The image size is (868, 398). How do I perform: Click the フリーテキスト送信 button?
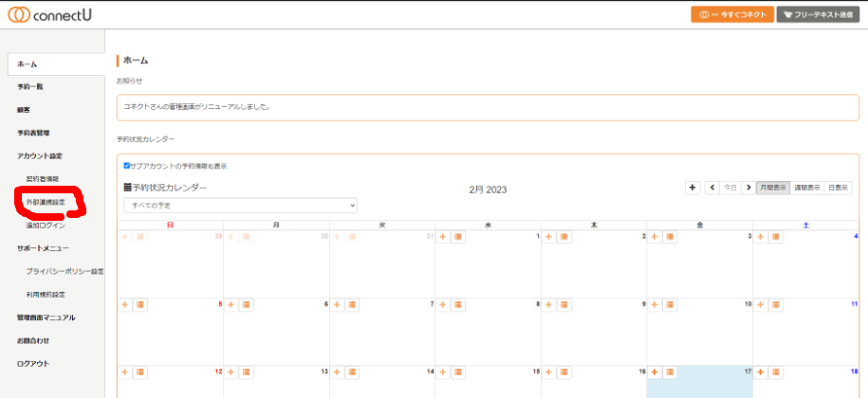point(818,15)
